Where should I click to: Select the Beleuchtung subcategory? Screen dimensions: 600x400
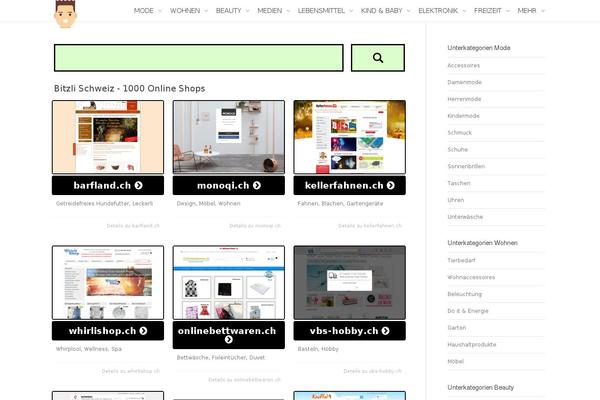point(465,294)
